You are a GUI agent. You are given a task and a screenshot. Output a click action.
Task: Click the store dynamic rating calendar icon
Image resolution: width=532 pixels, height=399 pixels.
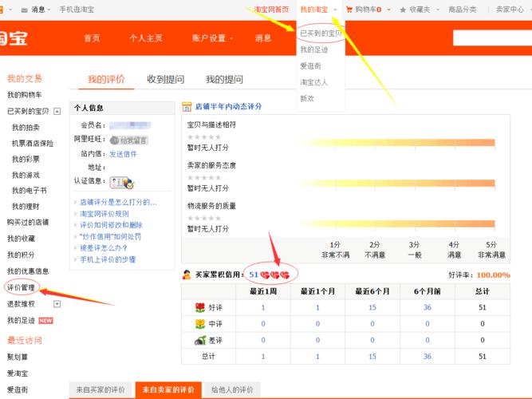pyautogui.click(x=187, y=107)
